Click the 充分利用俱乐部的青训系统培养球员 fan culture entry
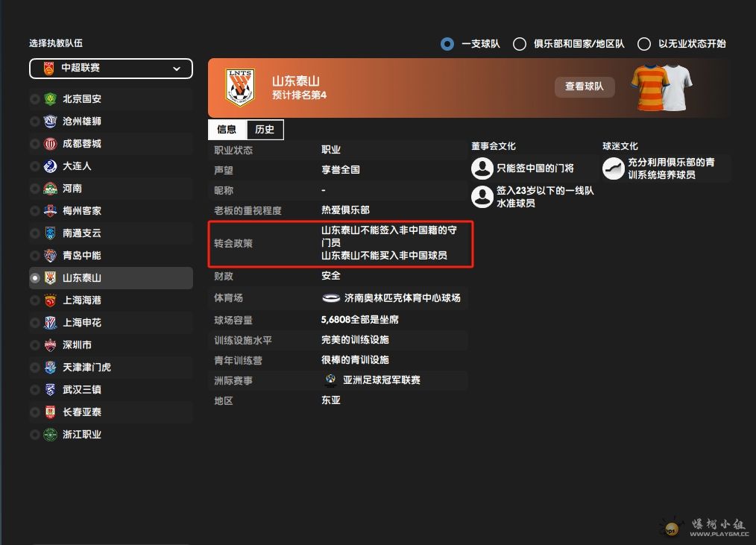The height and width of the screenshot is (545, 756). (671, 168)
